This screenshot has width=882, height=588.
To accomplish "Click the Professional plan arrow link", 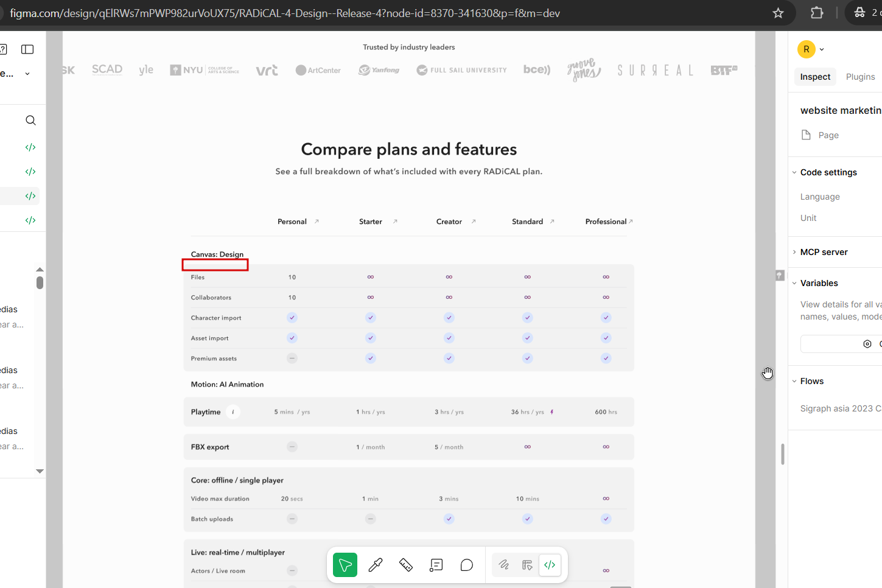I will click(631, 222).
